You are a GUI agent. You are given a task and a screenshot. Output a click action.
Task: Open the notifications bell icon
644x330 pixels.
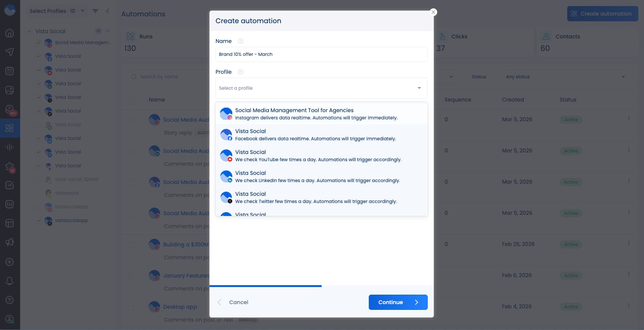point(10,281)
